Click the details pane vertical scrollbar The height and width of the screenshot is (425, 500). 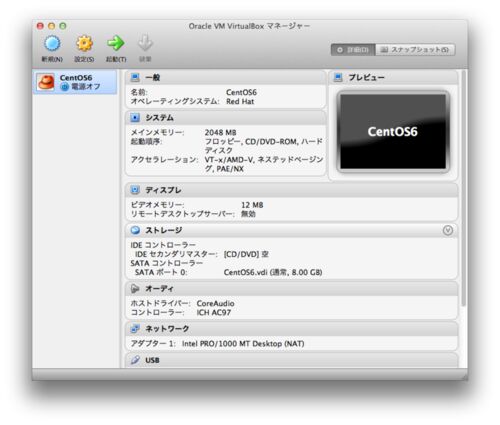463,188
